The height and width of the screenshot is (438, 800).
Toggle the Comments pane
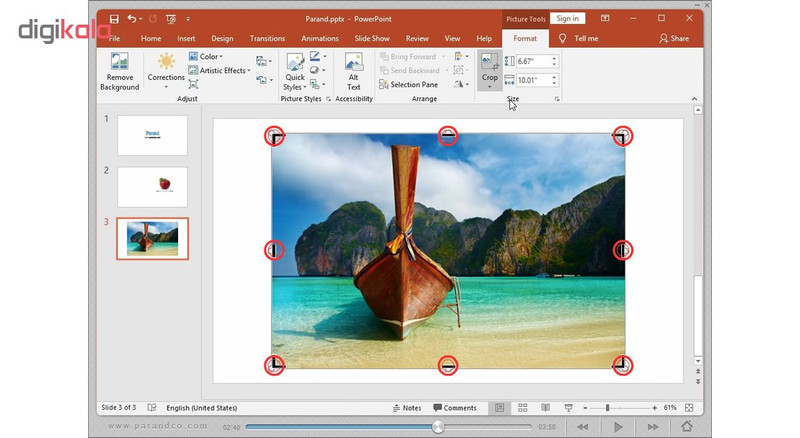[455, 408]
